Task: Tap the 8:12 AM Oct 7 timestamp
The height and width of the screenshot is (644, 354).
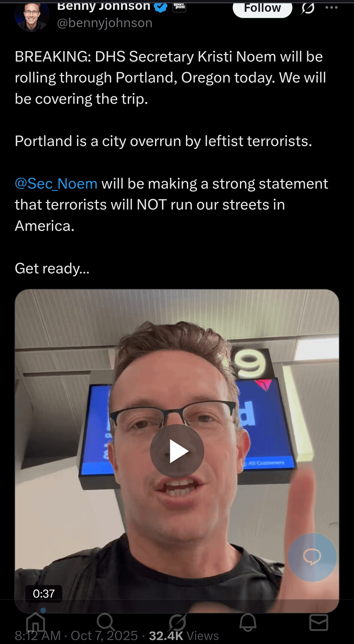Action: pyautogui.click(x=76, y=635)
